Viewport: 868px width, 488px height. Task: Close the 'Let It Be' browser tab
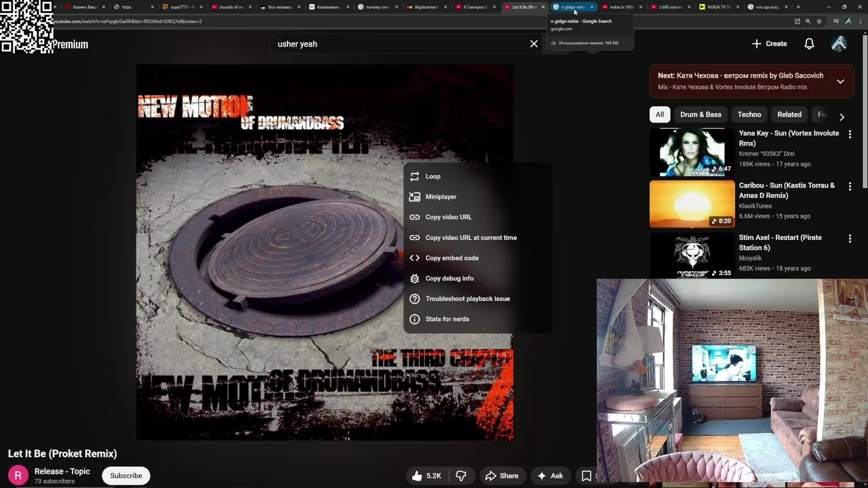543,7
